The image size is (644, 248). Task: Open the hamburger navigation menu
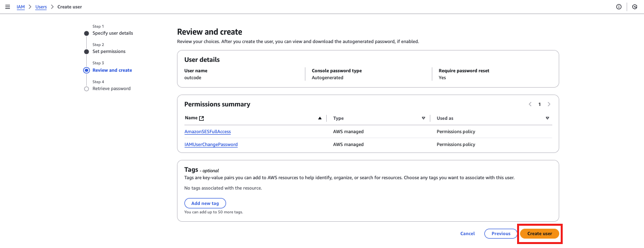(x=7, y=7)
